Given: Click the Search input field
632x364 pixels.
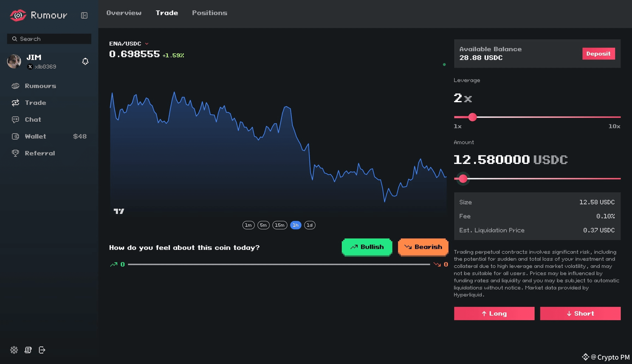Looking at the screenshot, I should click(49, 39).
